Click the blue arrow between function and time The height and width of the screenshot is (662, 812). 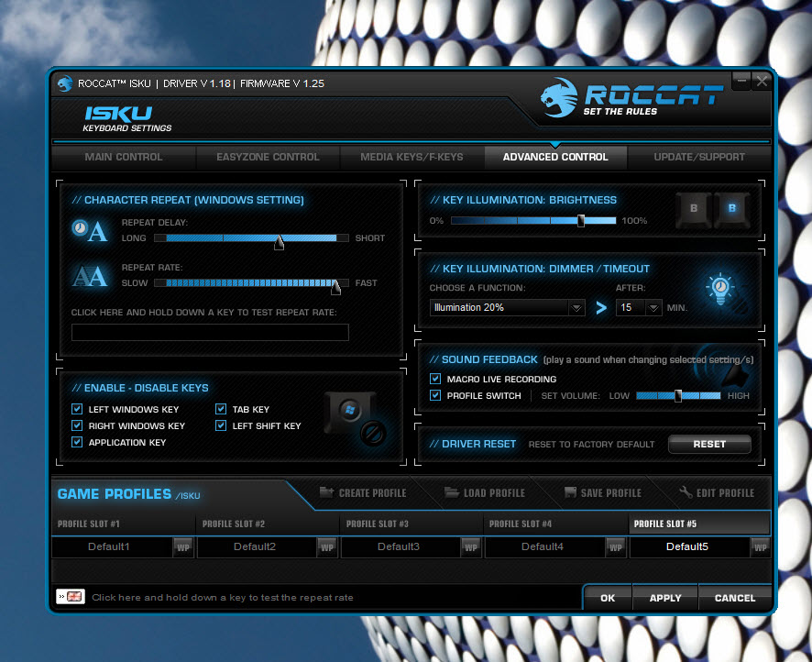coord(600,308)
